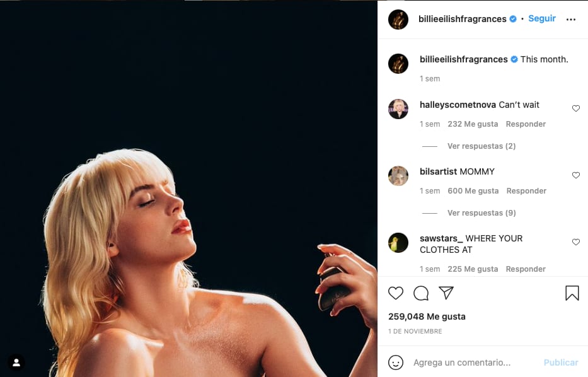Open sawstars_ profile picture thumbnail
The width and height of the screenshot is (588, 377).
[398, 242]
